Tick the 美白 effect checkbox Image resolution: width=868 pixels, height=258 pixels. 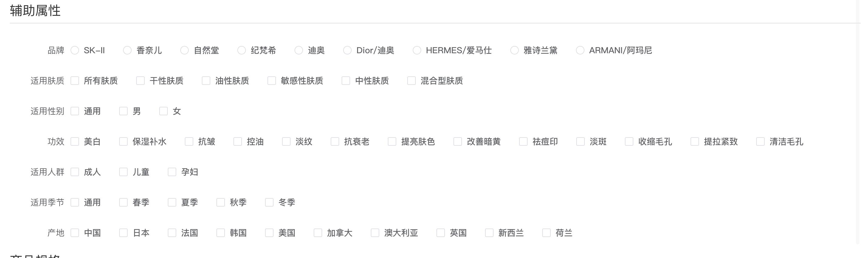tap(75, 141)
